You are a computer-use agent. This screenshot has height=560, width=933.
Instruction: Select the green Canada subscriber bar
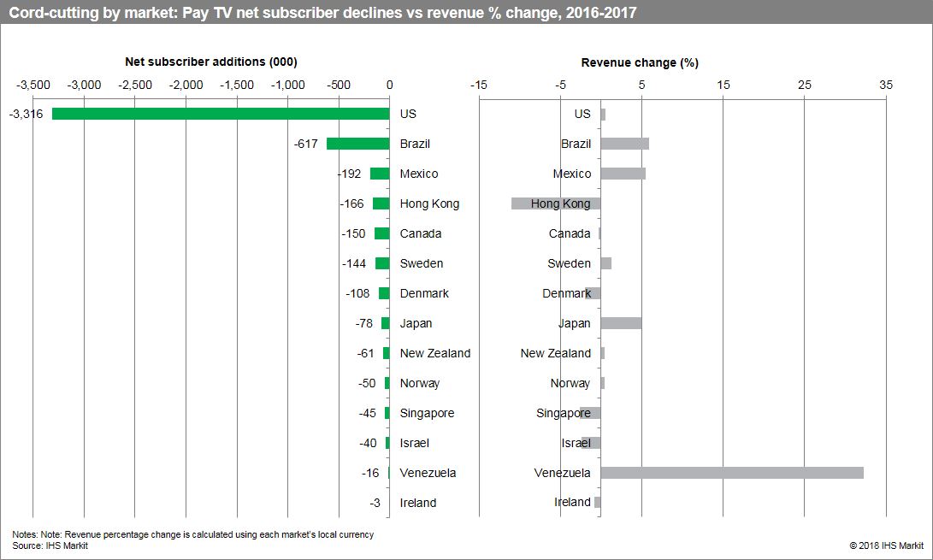pyautogui.click(x=381, y=233)
